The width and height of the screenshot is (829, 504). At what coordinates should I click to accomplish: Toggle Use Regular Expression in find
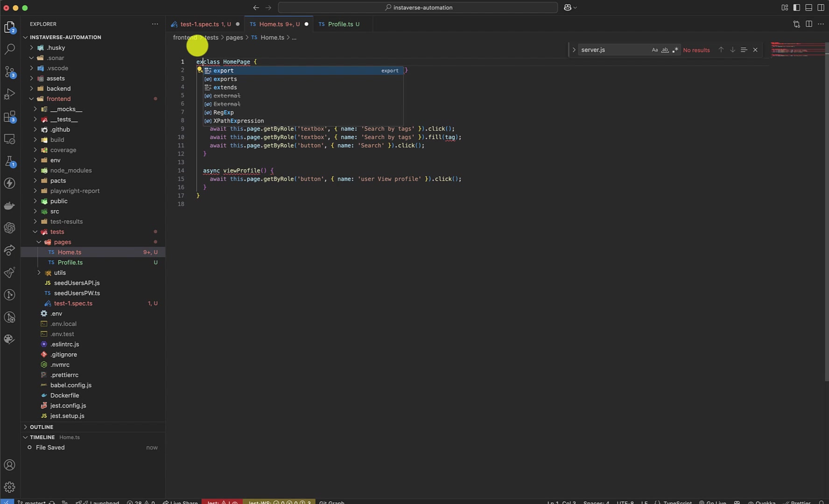[675, 50]
